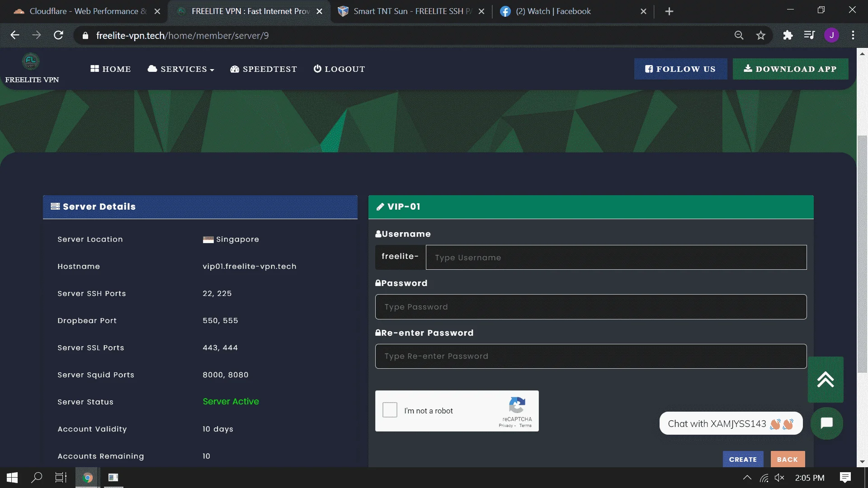This screenshot has height=488, width=868.
Task: Click Account Validity value 10 days
Action: click(218, 429)
